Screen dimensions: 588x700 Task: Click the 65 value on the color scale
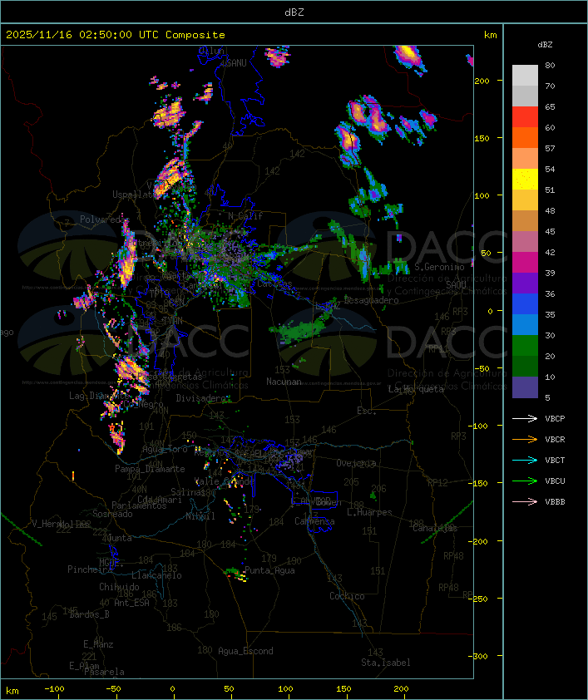(x=550, y=106)
